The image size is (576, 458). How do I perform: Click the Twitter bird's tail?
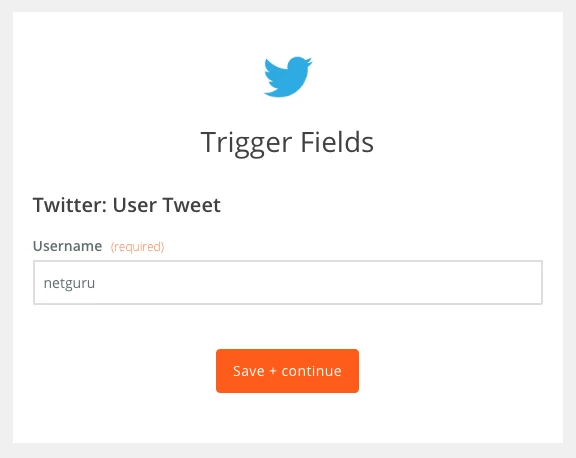coord(272,93)
